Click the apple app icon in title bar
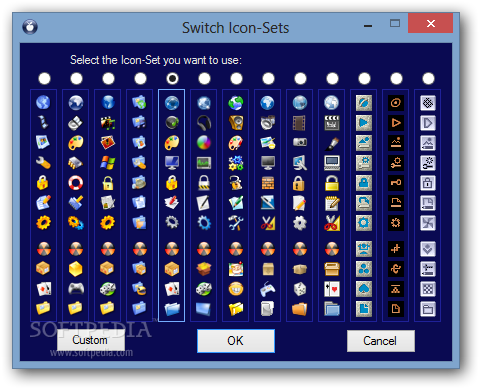 [30, 27]
